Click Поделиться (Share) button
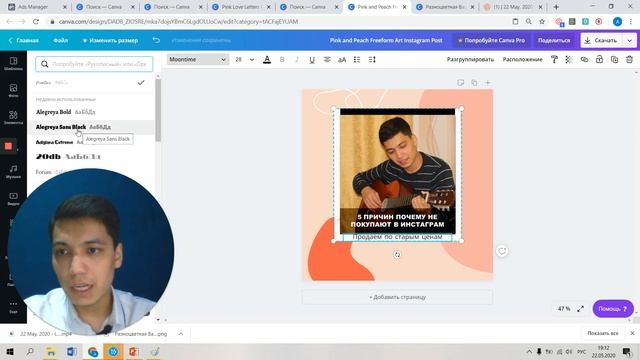The image size is (640, 360). 554,40
